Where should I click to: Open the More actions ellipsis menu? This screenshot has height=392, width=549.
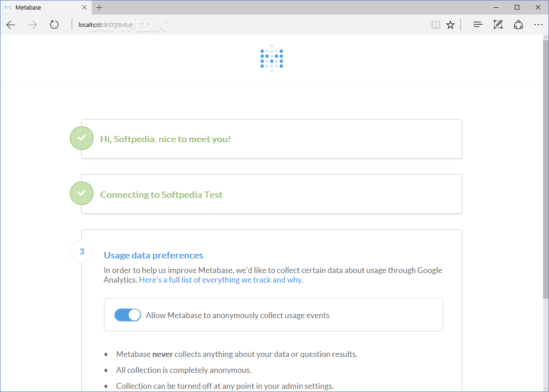pos(539,25)
